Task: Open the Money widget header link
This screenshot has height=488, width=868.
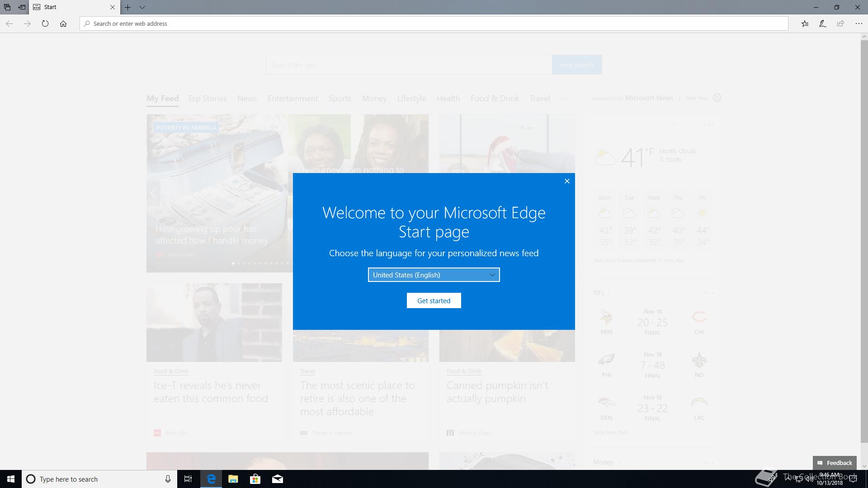Action: tap(608, 462)
